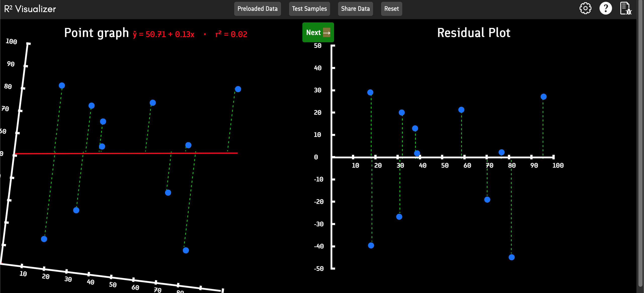Click the help question mark icon
Viewport: 644px width, 293px height.
pyautogui.click(x=606, y=8)
